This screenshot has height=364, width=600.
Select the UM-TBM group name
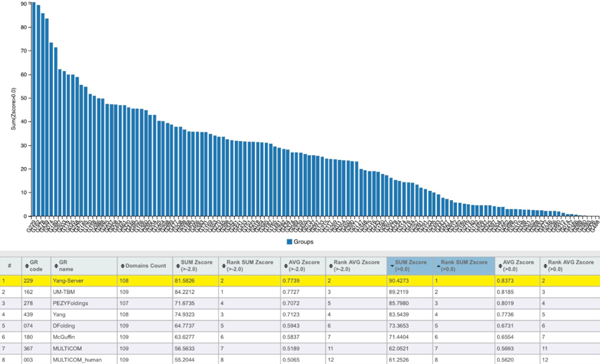64,292
